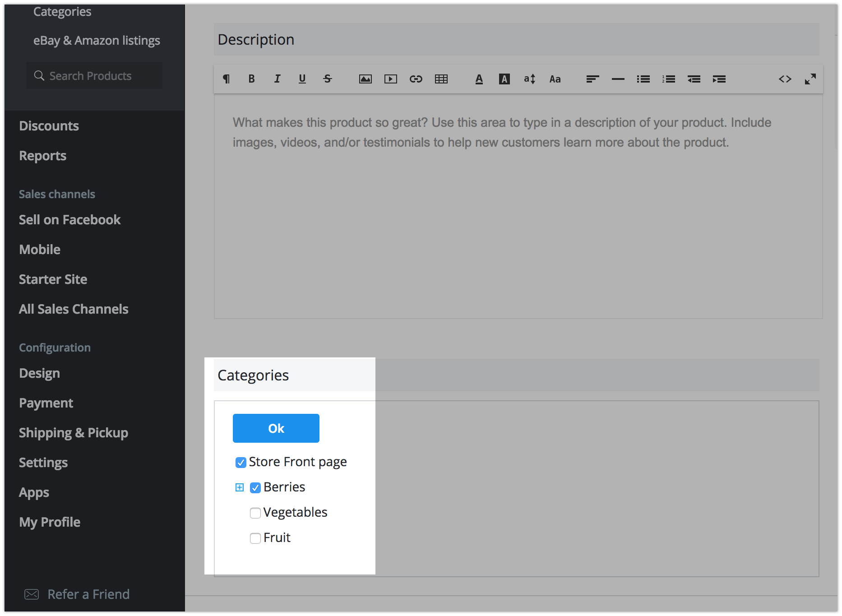The image size is (842, 616).
Task: Uncheck Store Front page checkbox
Action: click(241, 463)
